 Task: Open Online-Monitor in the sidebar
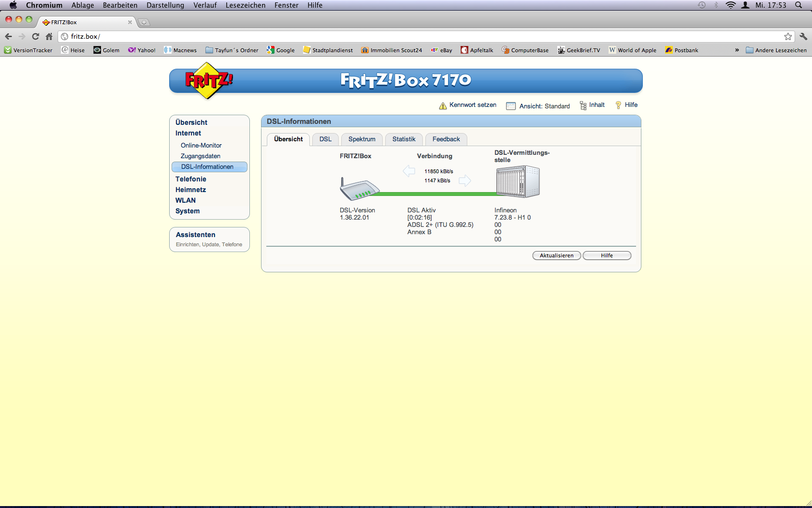(x=201, y=145)
